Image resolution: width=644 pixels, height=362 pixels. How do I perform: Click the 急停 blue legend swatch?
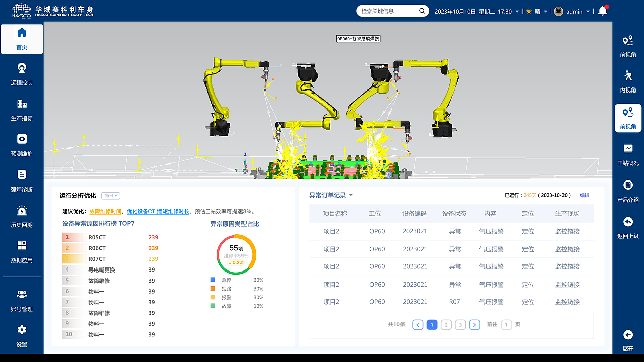[x=213, y=280]
